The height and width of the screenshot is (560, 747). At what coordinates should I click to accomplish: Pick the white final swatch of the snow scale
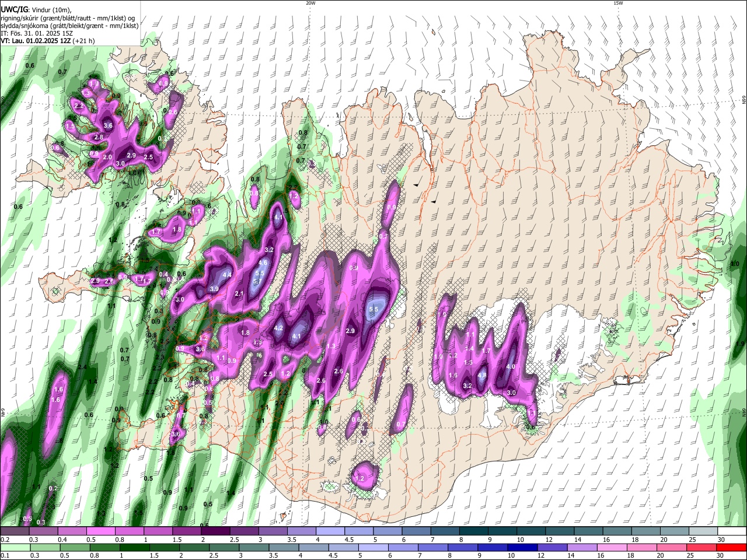point(731,531)
